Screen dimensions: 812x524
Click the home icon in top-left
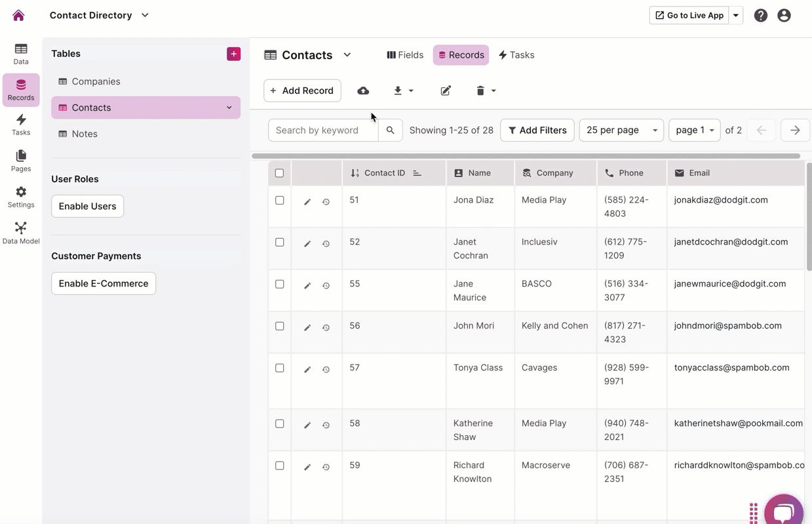pos(18,15)
